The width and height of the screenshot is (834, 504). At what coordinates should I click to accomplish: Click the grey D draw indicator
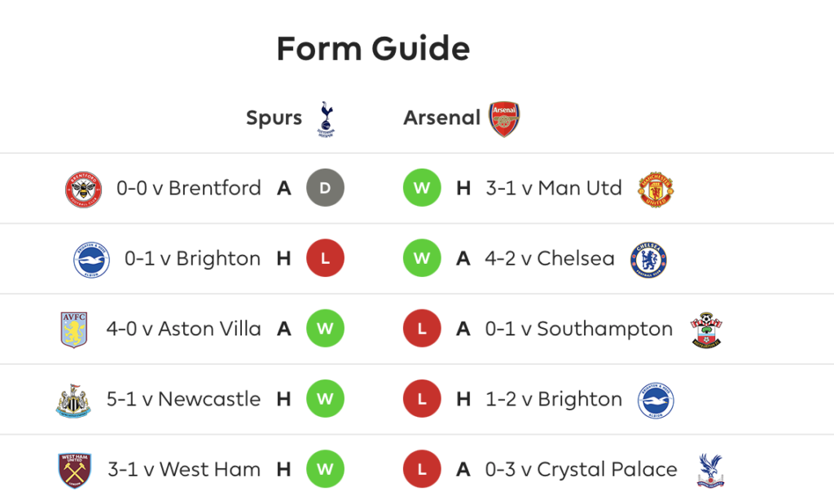coord(325,187)
